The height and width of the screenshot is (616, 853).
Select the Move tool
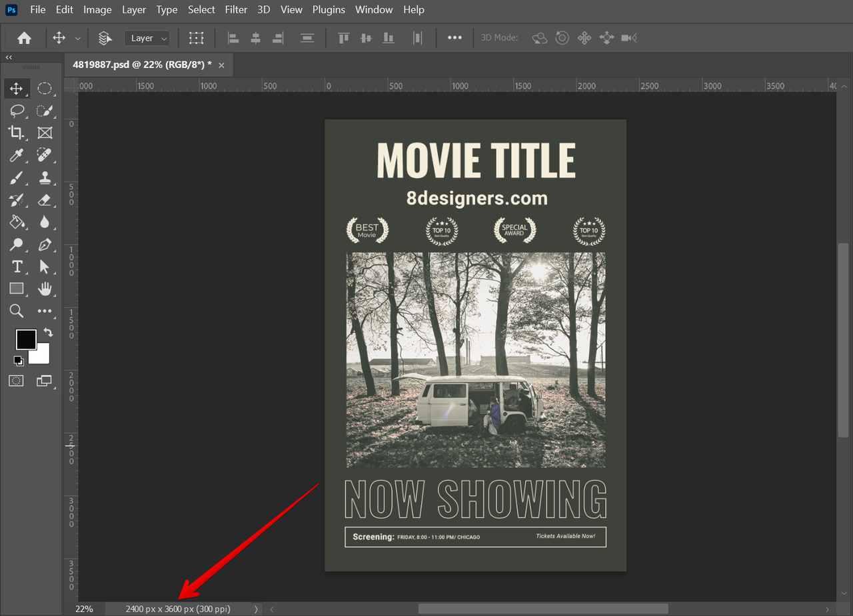pos(17,88)
